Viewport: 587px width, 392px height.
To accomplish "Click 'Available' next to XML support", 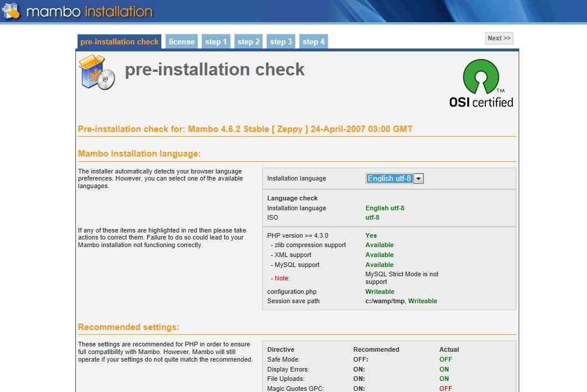I will pos(379,255).
